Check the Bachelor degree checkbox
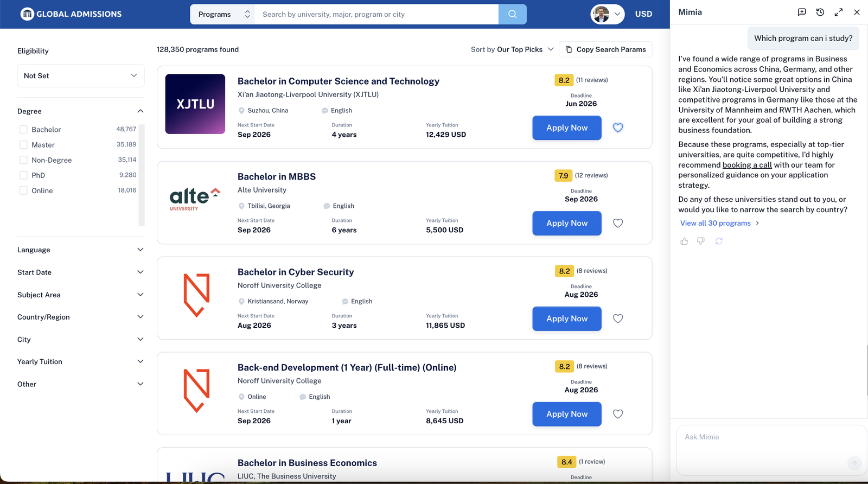Screen dimensions: 868x484 pyautogui.click(x=23, y=130)
